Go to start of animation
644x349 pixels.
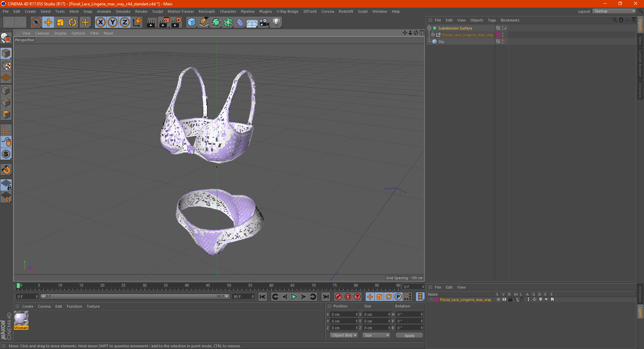(x=263, y=297)
